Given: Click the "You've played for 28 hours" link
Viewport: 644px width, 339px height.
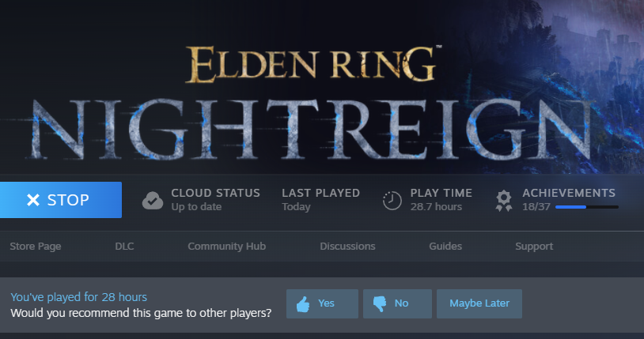Looking at the screenshot, I should point(78,297).
